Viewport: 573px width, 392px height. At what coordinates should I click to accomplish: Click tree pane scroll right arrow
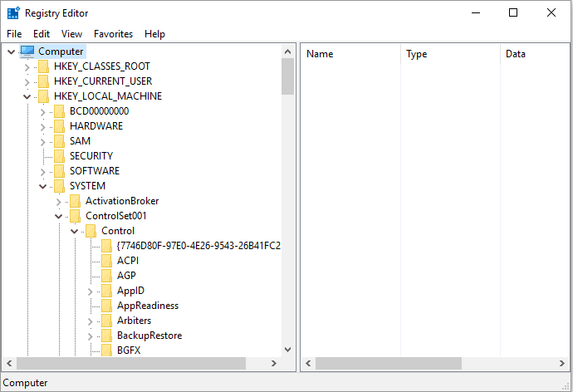274,364
